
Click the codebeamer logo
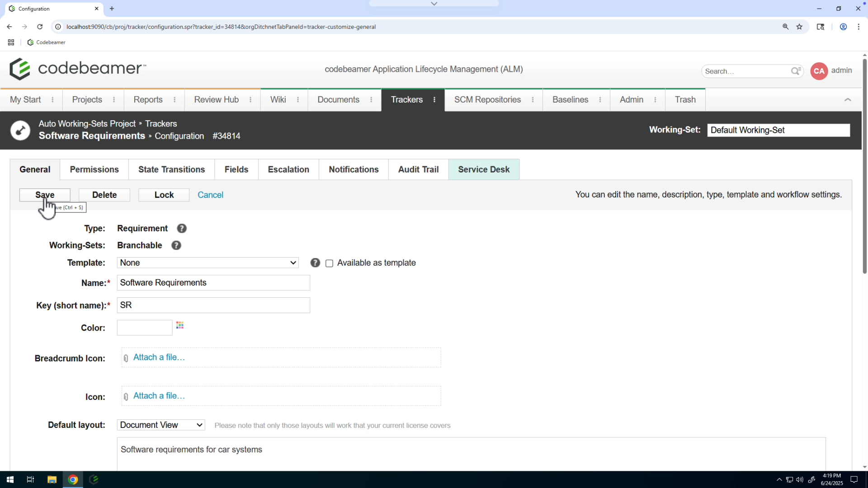pyautogui.click(x=78, y=69)
